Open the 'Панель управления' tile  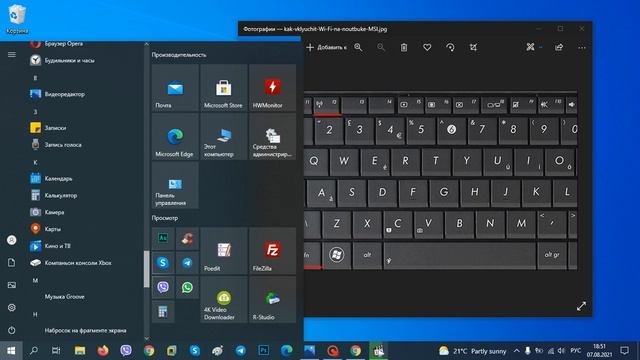[175, 185]
